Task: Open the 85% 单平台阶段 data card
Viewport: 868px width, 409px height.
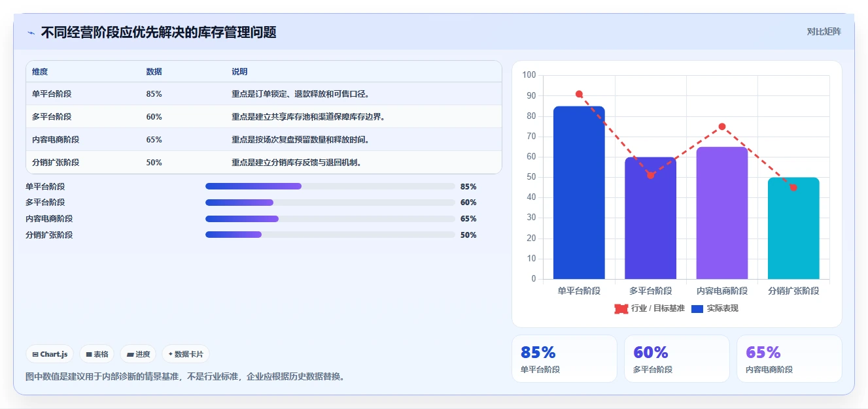Action: 564,359
